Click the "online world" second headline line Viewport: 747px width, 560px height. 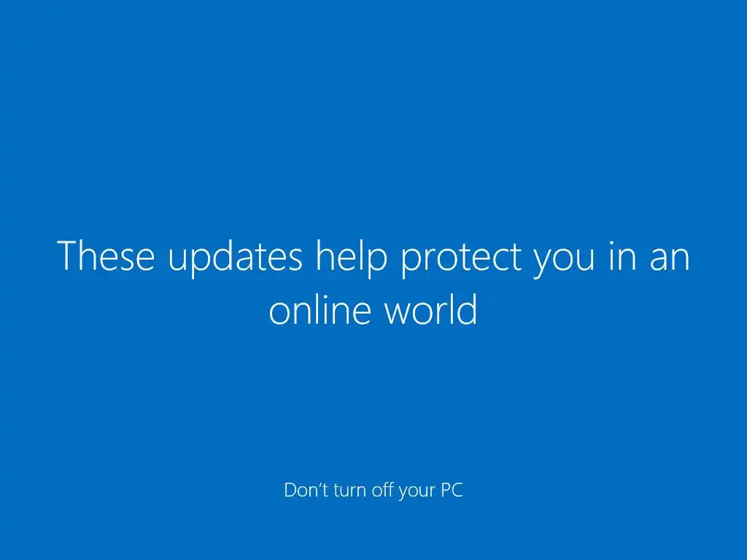coord(373,308)
